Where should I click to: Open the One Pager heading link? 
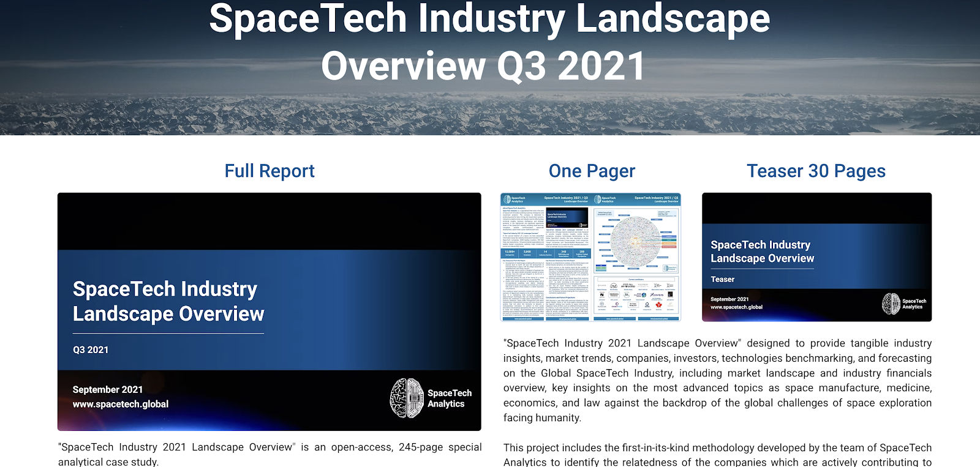(x=592, y=171)
